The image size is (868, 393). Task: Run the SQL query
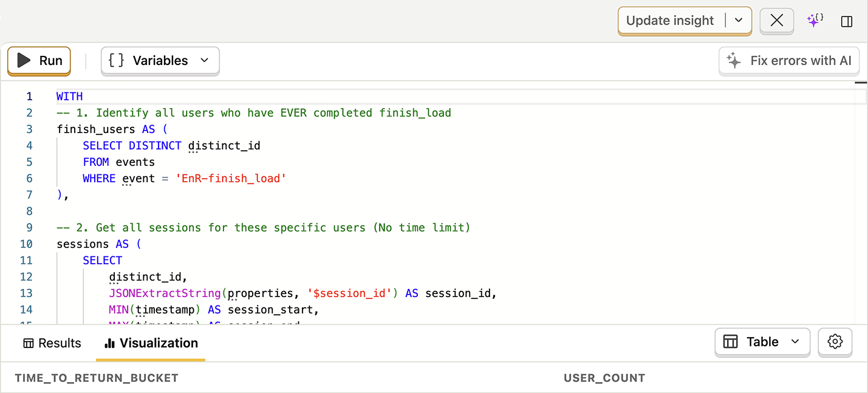(x=39, y=61)
